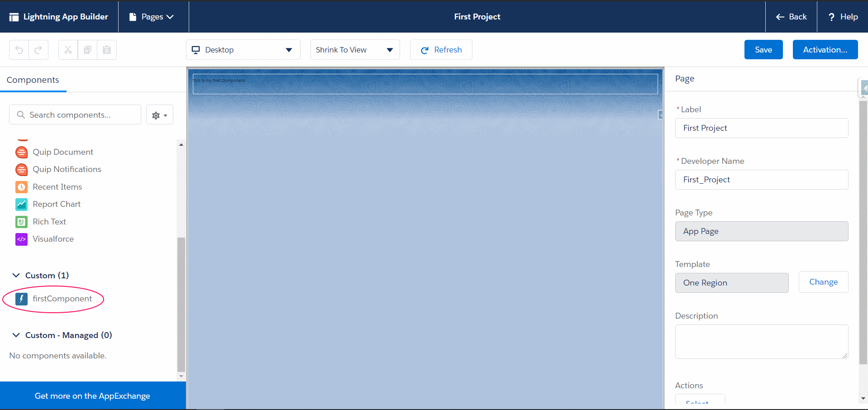
Task: Click the Page Type field App Page
Action: click(x=762, y=231)
